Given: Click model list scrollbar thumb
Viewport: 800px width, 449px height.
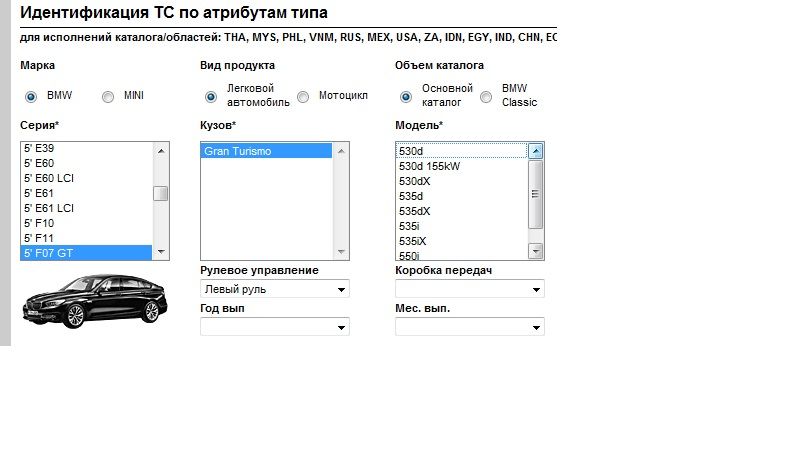Looking at the screenshot, I should pyautogui.click(x=535, y=194).
